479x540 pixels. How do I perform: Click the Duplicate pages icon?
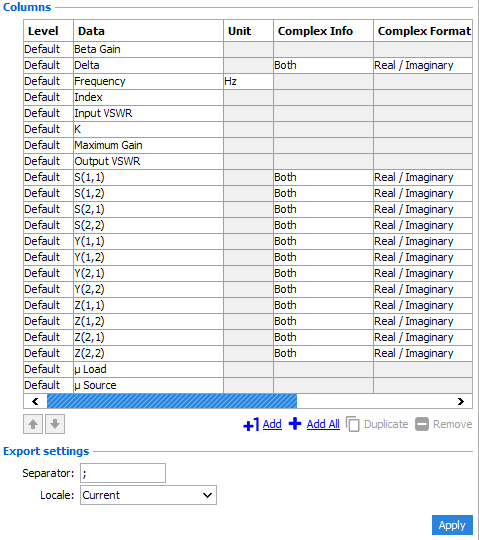(353, 424)
